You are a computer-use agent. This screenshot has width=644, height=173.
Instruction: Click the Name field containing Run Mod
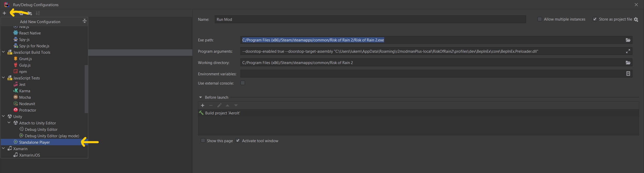pyautogui.click(x=370, y=19)
